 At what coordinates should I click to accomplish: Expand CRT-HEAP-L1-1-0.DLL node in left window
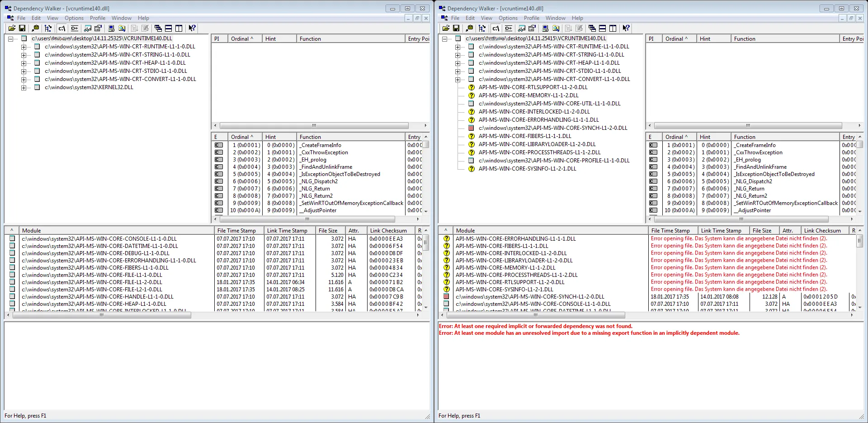(x=24, y=63)
